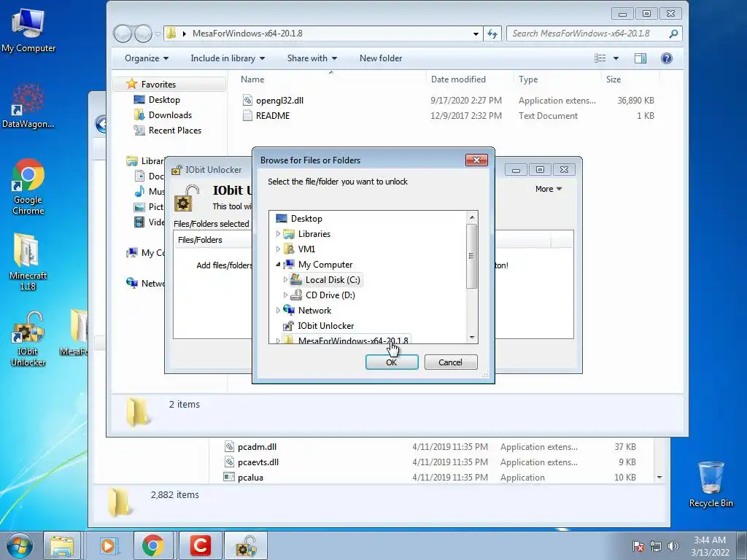This screenshot has width=747, height=560.
Task: Open IObit Unlocker desktop shortcut
Action: [28, 338]
